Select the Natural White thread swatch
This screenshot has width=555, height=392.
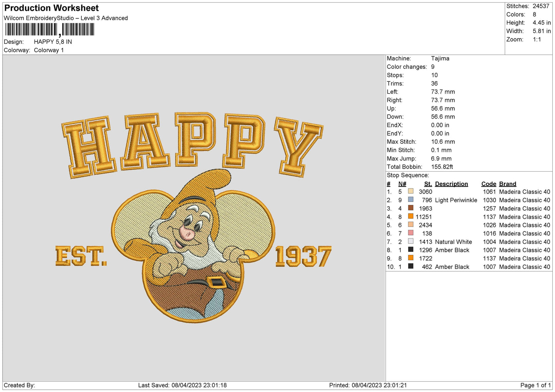point(411,241)
